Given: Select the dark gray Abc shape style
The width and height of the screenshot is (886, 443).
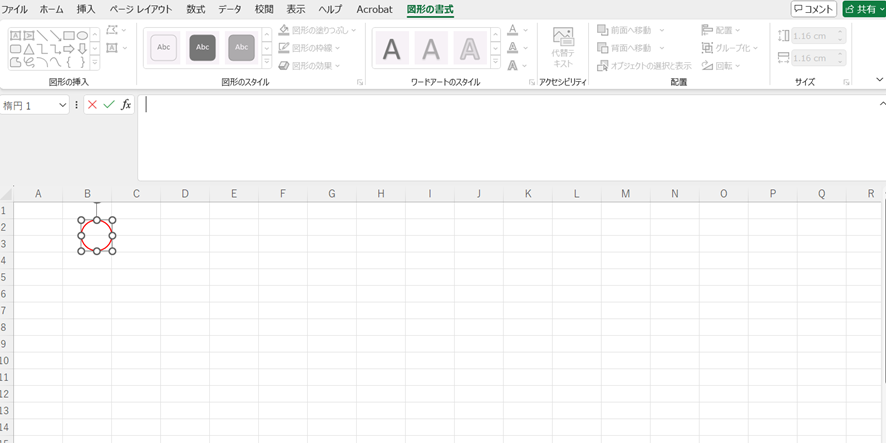Looking at the screenshot, I should 203,47.
